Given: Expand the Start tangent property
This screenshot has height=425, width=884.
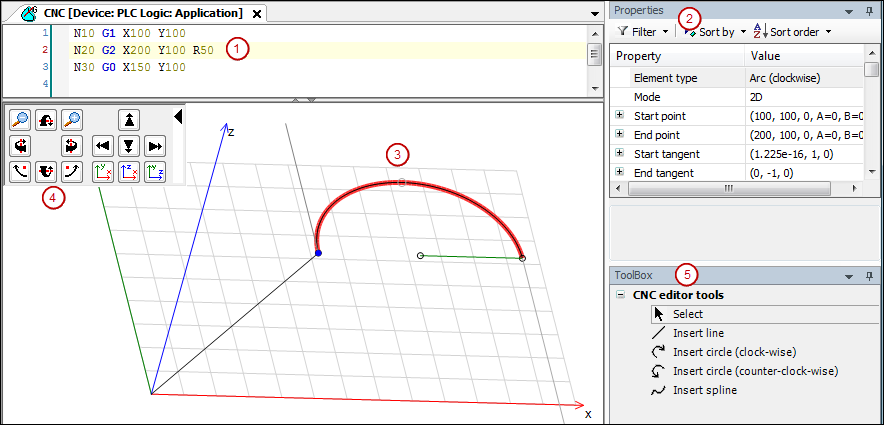Looking at the screenshot, I should pos(620,153).
